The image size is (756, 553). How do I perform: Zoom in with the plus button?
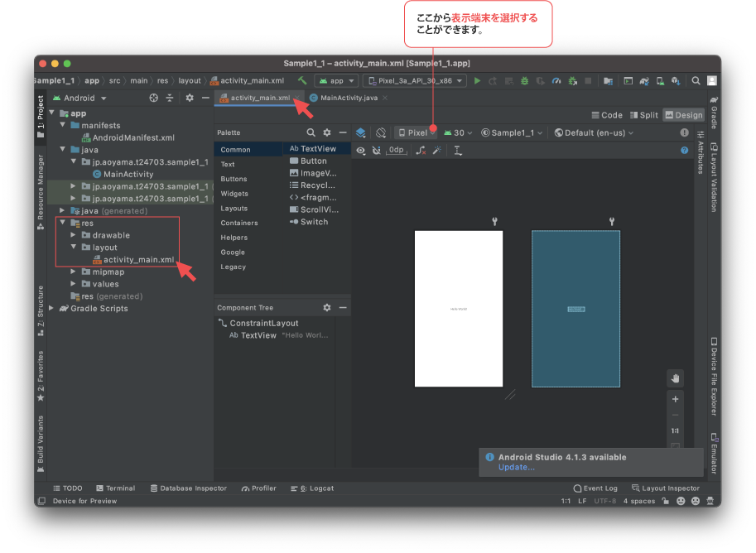675,399
